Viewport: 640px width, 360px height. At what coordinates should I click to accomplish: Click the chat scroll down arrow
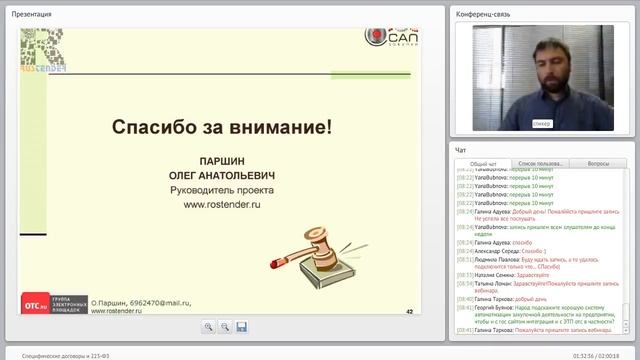click(626, 330)
